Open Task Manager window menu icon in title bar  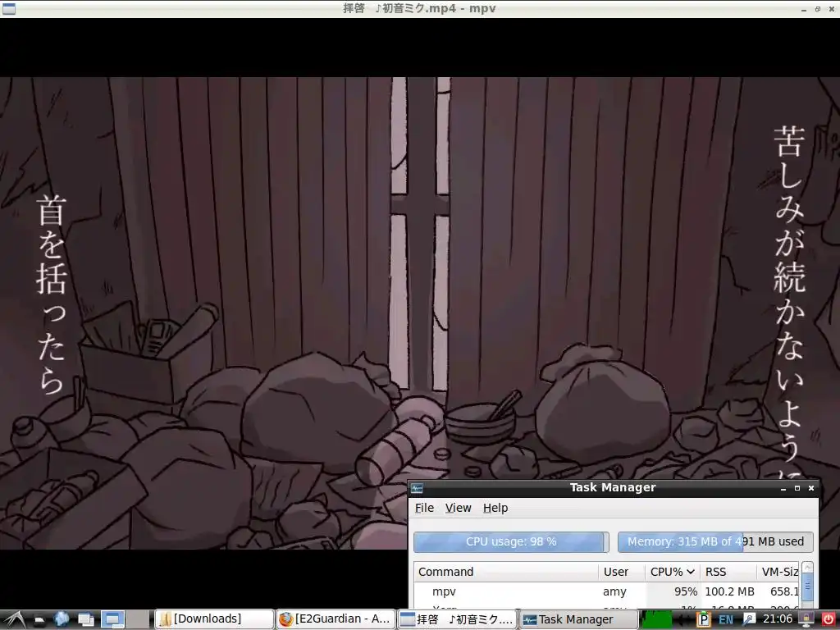(417, 488)
